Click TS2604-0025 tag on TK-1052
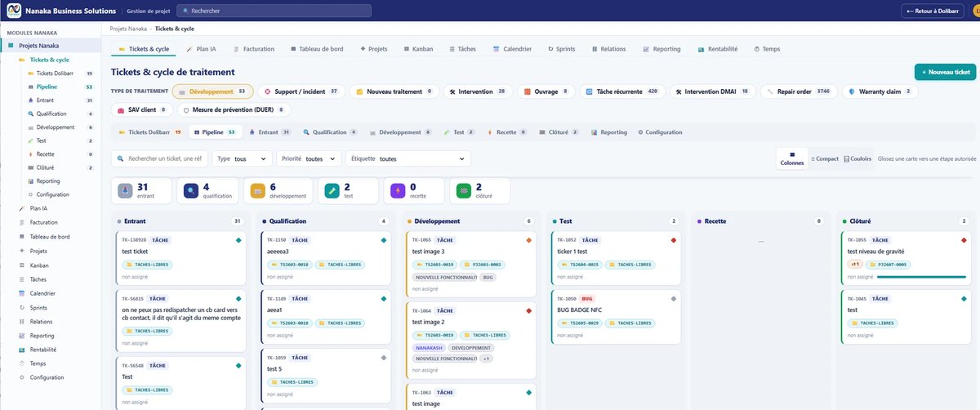Viewport: 980px width, 410px height. (x=579, y=265)
